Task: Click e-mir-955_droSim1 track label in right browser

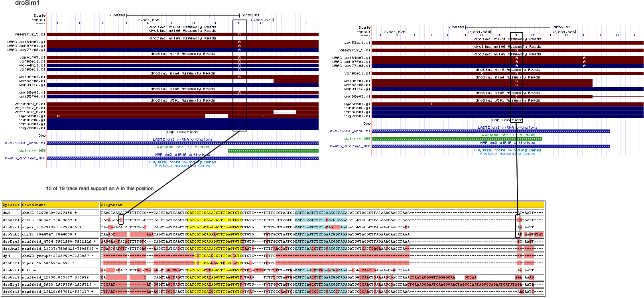Action: pos(350,131)
